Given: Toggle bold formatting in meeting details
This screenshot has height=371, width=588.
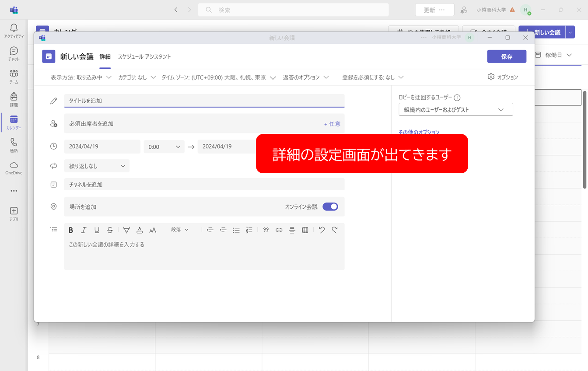Looking at the screenshot, I should [71, 230].
